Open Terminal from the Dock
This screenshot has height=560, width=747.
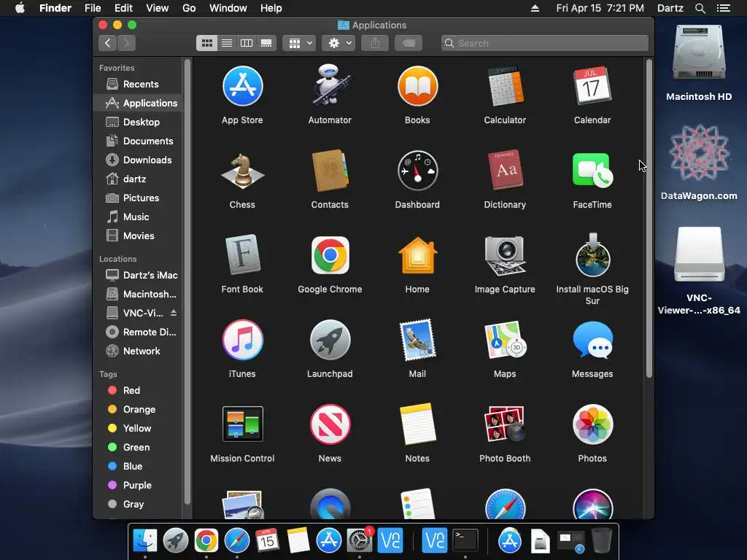465,540
